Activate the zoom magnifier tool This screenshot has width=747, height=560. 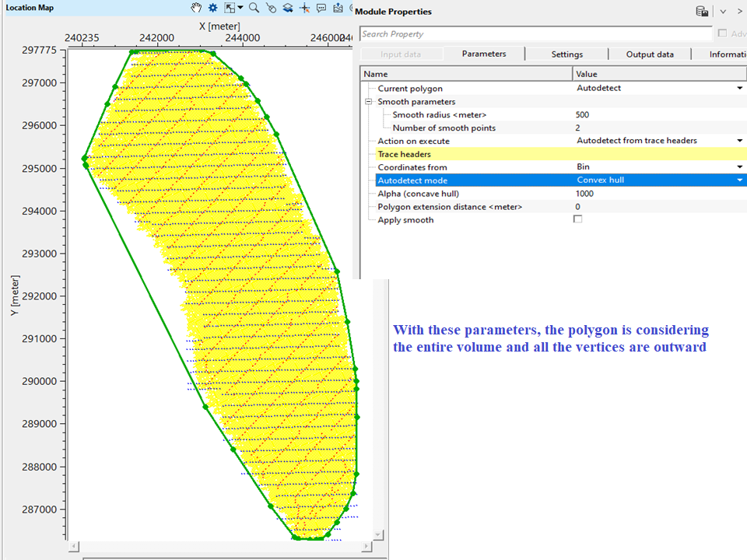click(254, 8)
